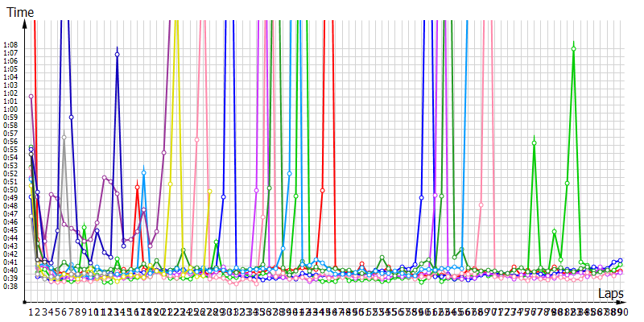Viewport: 644px width, 322px height.
Task: Click the last dark blue marker at lap 90
Action: tap(620, 260)
